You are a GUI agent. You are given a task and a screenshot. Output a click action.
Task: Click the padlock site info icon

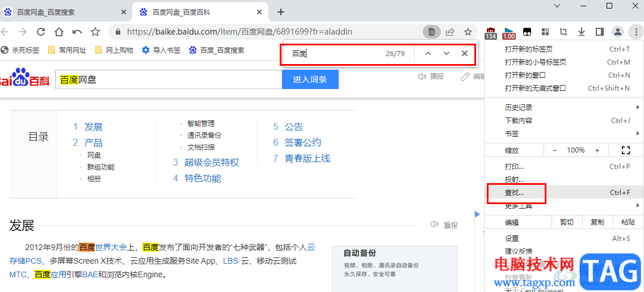pos(118,32)
